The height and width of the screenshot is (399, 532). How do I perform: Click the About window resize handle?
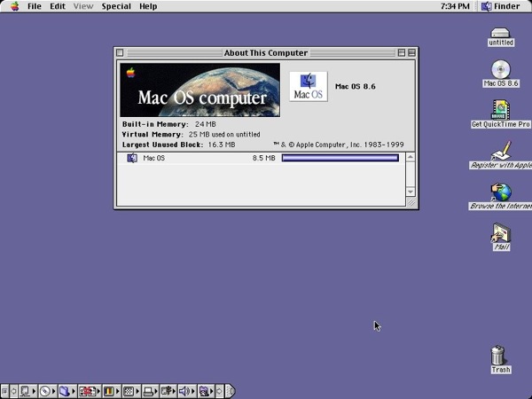click(411, 202)
